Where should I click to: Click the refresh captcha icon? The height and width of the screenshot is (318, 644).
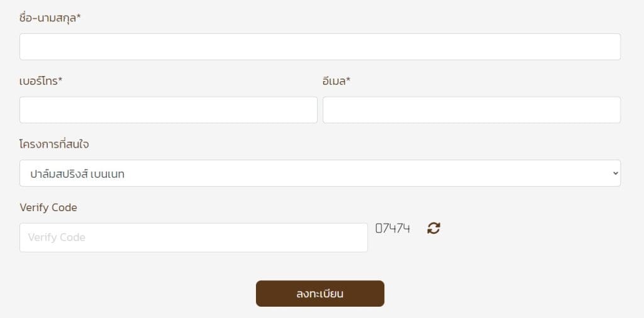pos(433,228)
